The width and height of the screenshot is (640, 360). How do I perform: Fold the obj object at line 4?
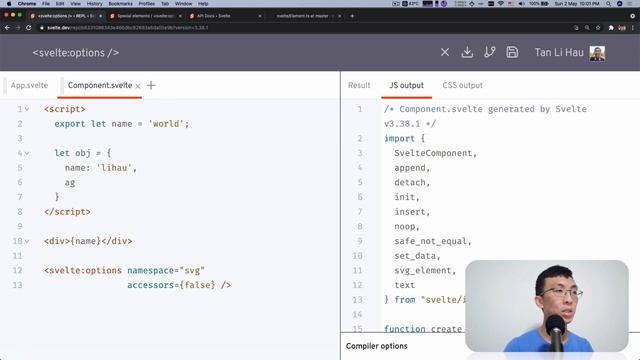[x=27, y=153]
